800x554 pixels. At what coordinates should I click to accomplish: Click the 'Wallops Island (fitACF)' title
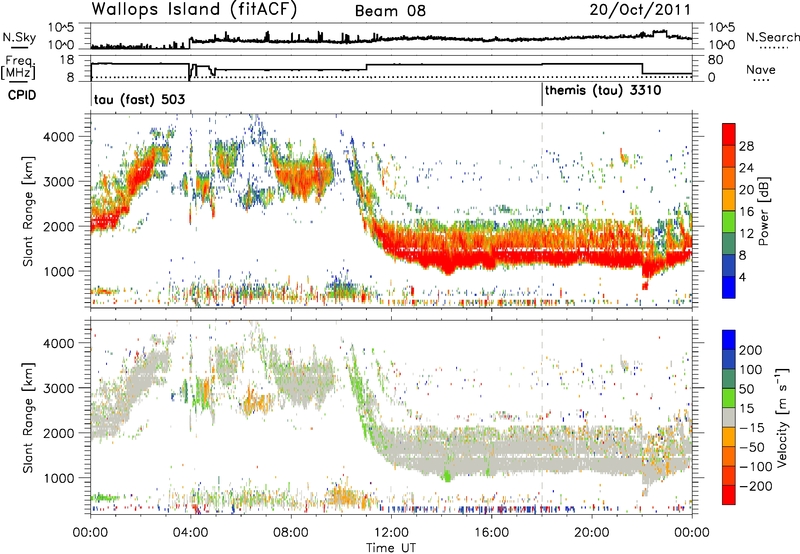(194, 9)
